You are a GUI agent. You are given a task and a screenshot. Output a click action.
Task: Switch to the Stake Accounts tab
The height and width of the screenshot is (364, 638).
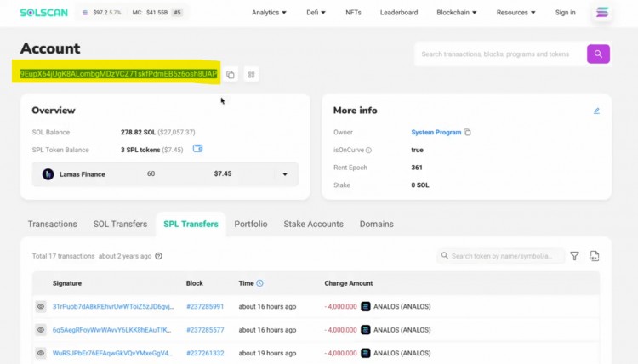tap(313, 225)
